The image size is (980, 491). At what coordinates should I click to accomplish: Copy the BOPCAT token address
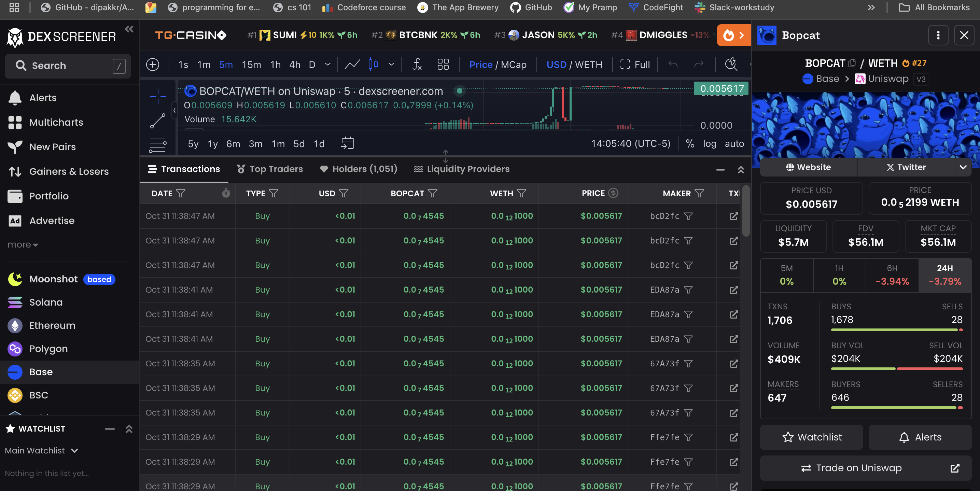click(x=852, y=63)
